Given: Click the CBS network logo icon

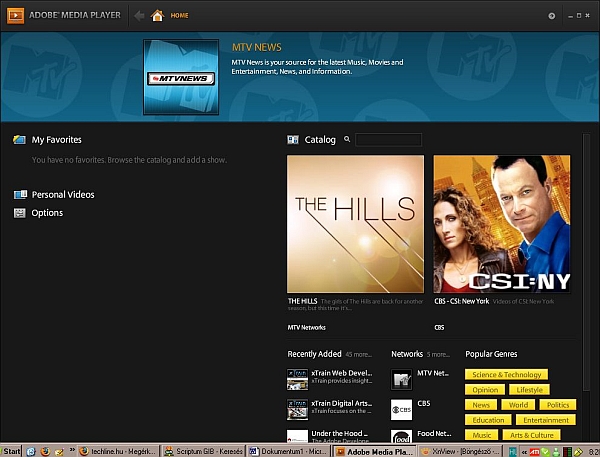Looking at the screenshot, I should (x=401, y=410).
